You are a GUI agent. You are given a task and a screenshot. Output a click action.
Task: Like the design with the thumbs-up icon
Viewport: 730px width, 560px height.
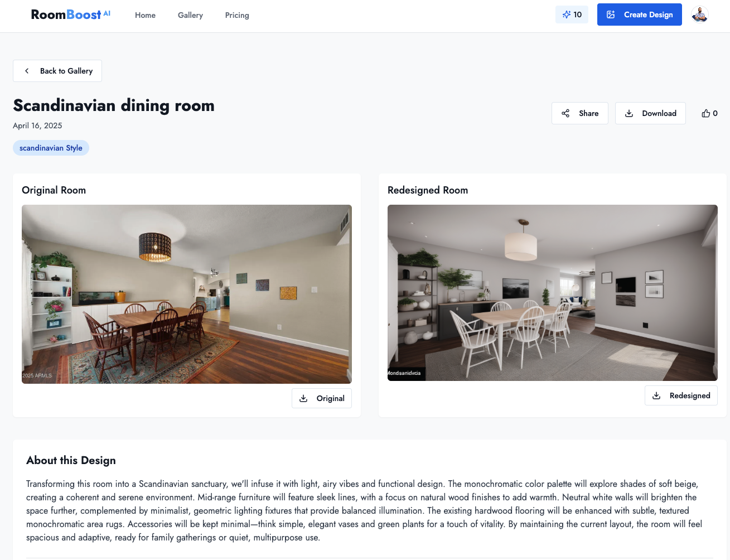(x=706, y=113)
